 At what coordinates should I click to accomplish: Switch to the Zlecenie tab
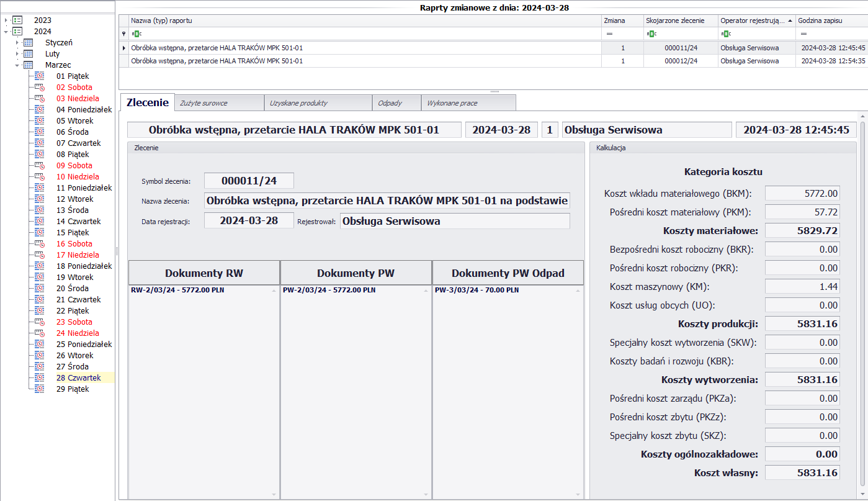coord(148,102)
